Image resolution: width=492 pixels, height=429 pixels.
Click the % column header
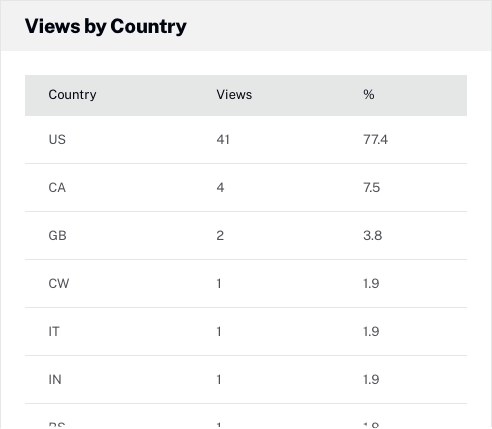point(369,95)
